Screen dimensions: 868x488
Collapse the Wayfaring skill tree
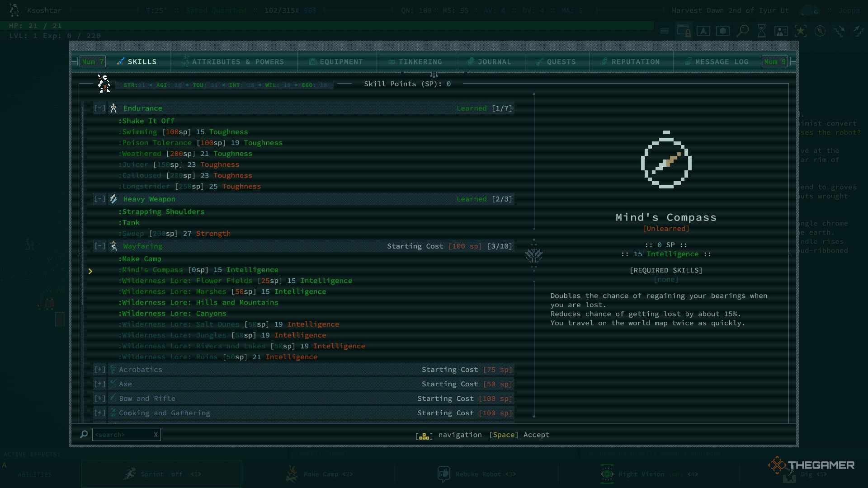[99, 246]
